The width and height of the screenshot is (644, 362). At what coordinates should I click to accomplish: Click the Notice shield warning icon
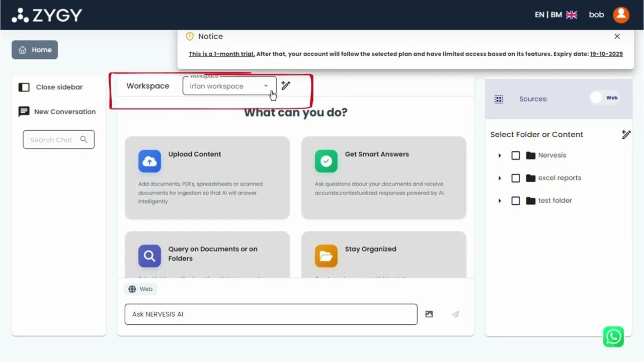tap(190, 36)
